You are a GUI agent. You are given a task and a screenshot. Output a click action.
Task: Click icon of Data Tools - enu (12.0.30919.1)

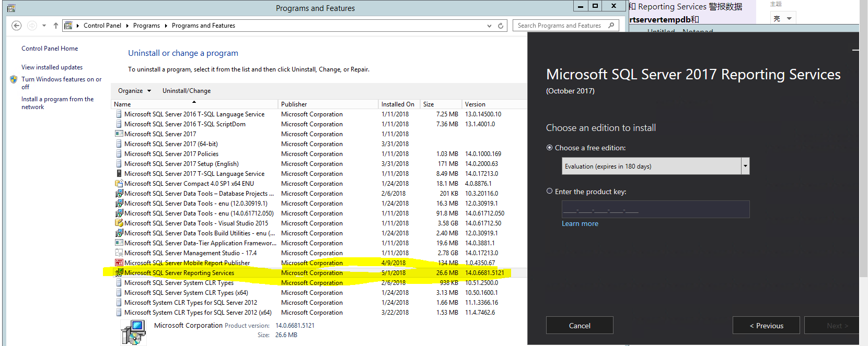[x=119, y=203]
